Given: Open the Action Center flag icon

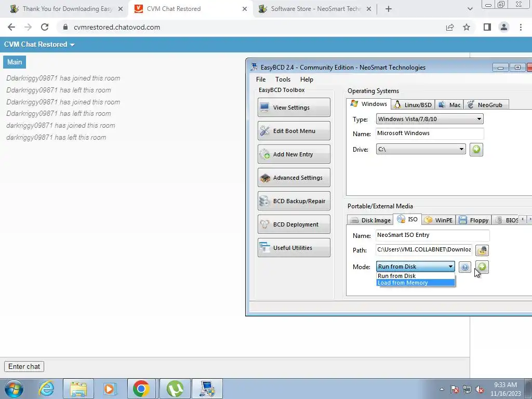Looking at the screenshot, I should pos(455,389).
